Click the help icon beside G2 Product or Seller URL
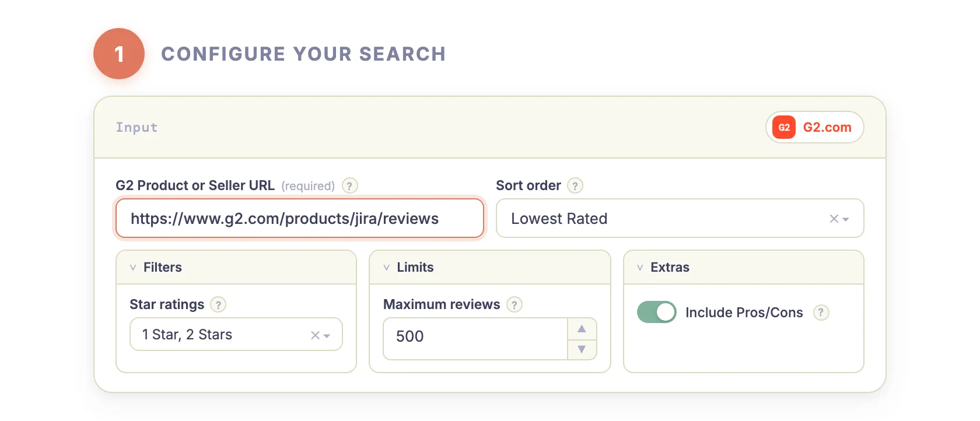The image size is (980, 421). (x=349, y=185)
